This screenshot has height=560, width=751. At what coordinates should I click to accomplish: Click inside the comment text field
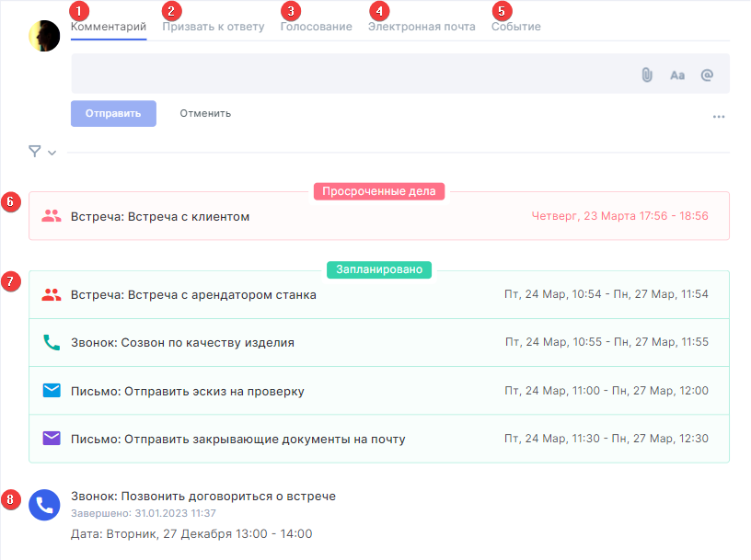click(400, 74)
